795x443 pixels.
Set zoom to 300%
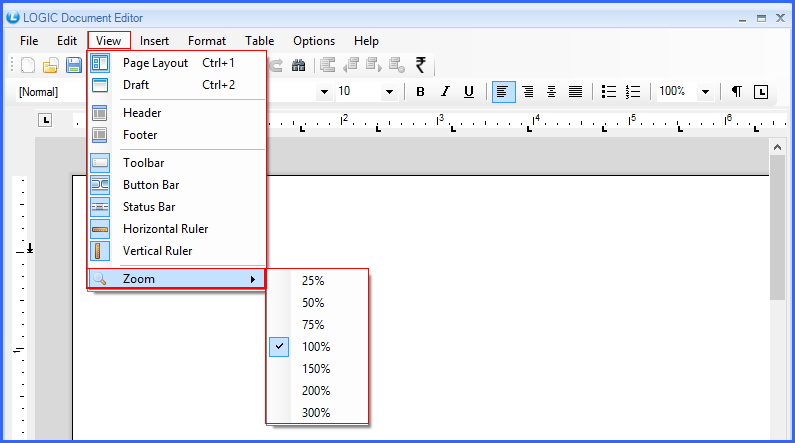(x=317, y=413)
